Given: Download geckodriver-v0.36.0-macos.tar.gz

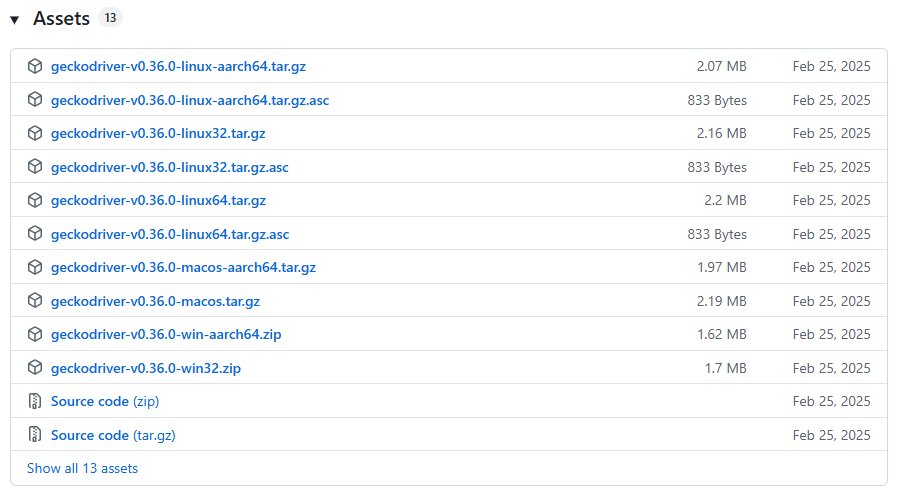Looking at the screenshot, I should tap(155, 302).
